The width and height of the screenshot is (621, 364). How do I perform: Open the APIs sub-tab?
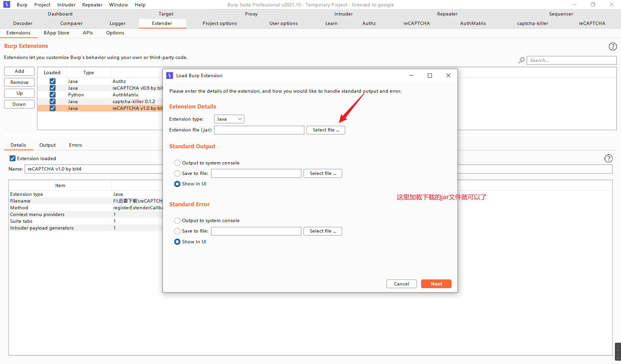(88, 33)
